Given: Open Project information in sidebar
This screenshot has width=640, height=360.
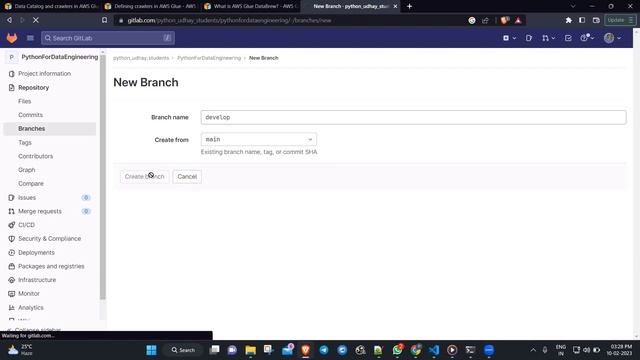Looking at the screenshot, I should (x=44, y=73).
